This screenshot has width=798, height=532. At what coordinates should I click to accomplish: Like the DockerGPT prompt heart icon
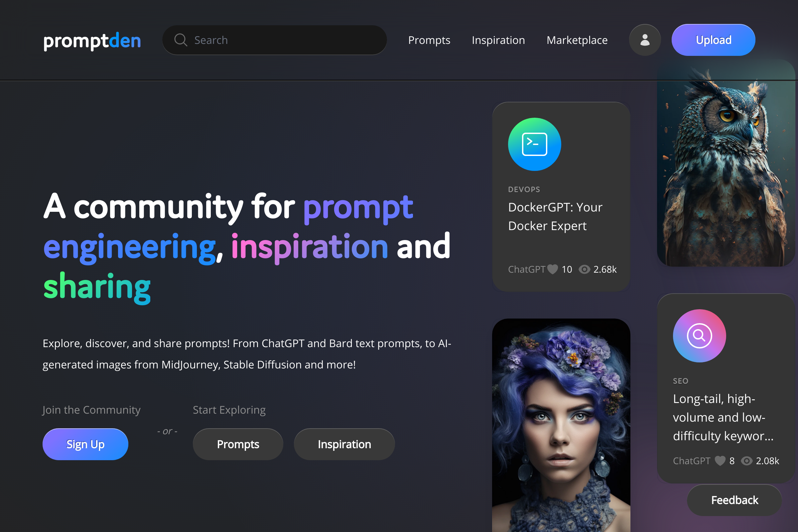click(553, 269)
